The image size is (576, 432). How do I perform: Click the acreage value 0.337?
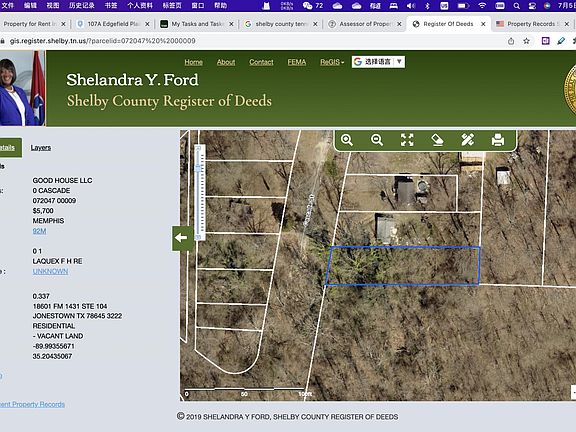click(41, 296)
